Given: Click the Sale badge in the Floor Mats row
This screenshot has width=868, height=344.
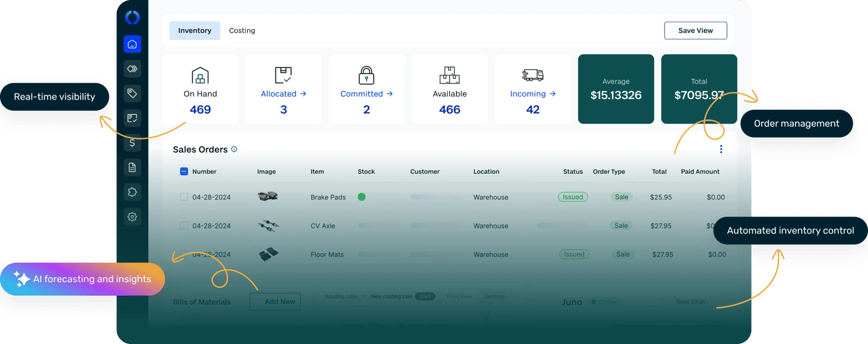Looking at the screenshot, I should point(623,254).
